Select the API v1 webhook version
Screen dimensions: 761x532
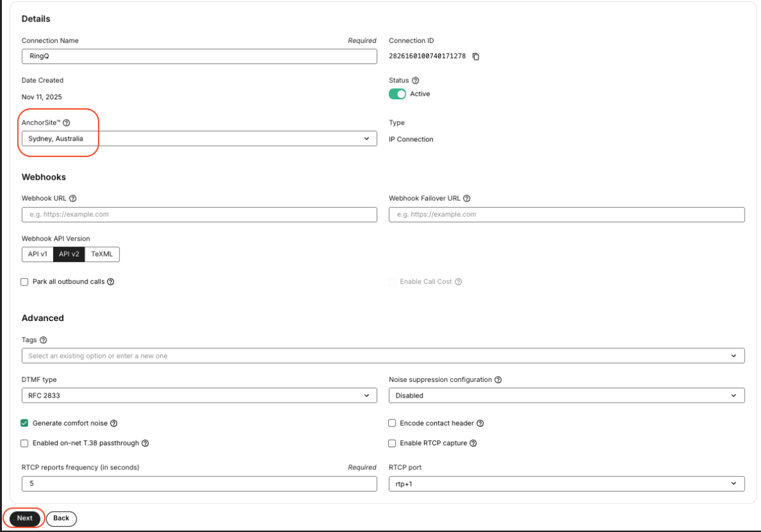click(37, 254)
